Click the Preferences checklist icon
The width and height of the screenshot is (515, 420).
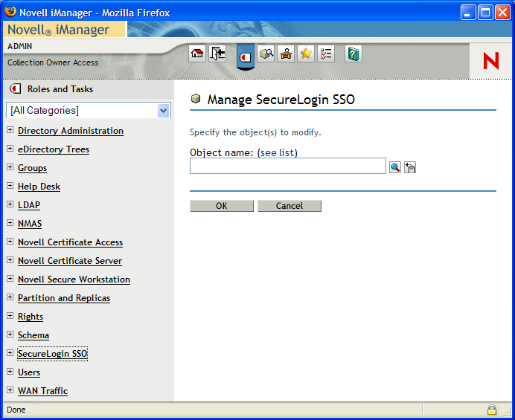[x=326, y=54]
